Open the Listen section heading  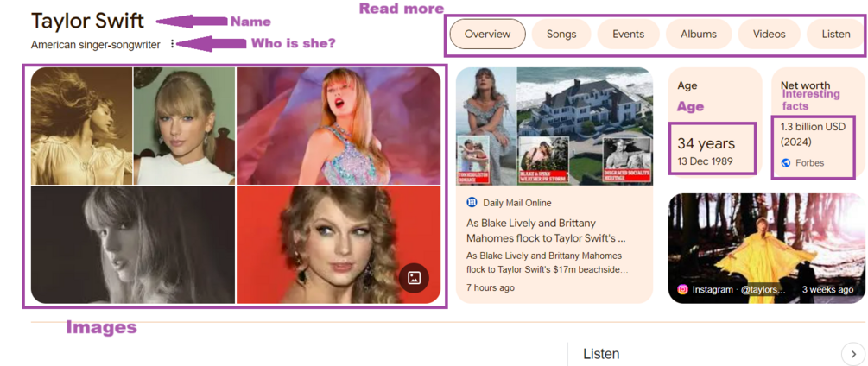601,354
